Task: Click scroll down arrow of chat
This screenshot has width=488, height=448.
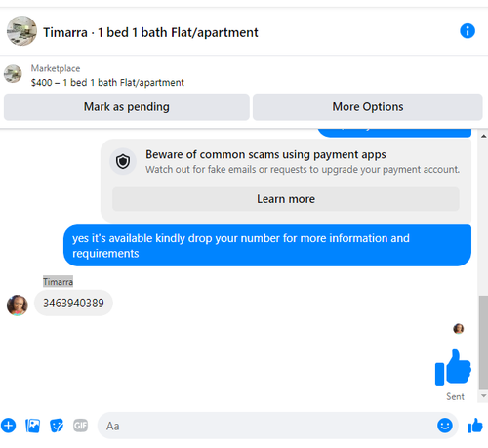Action: [483, 396]
